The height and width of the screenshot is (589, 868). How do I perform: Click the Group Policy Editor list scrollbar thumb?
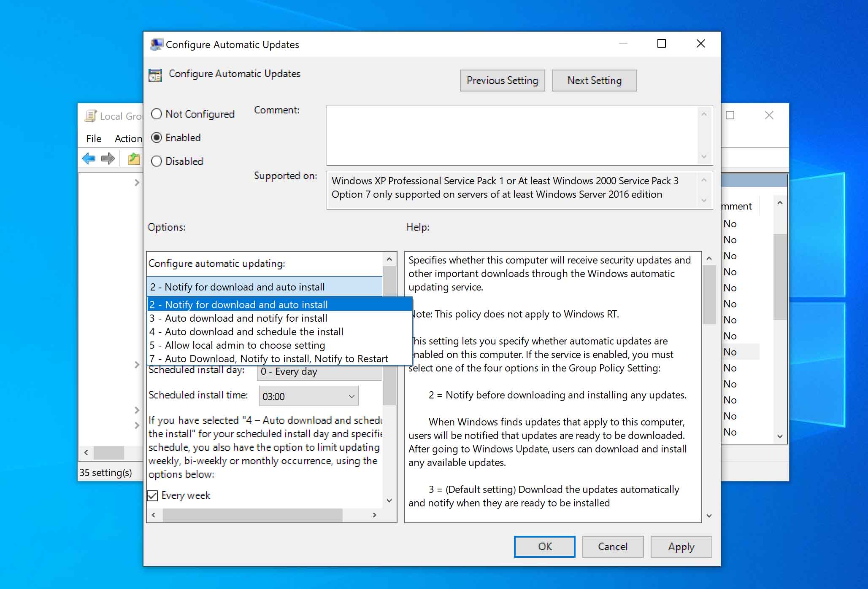coord(780,277)
